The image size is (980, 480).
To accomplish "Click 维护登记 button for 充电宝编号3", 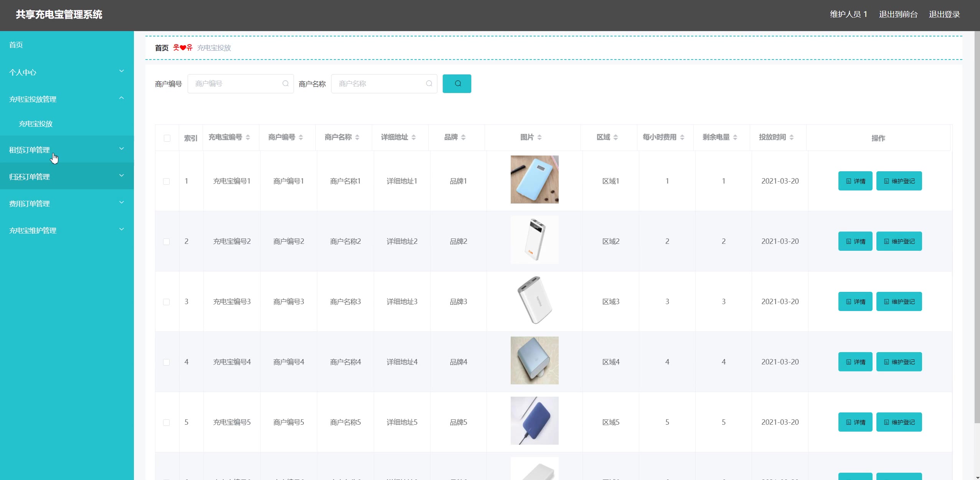I will [x=899, y=301].
